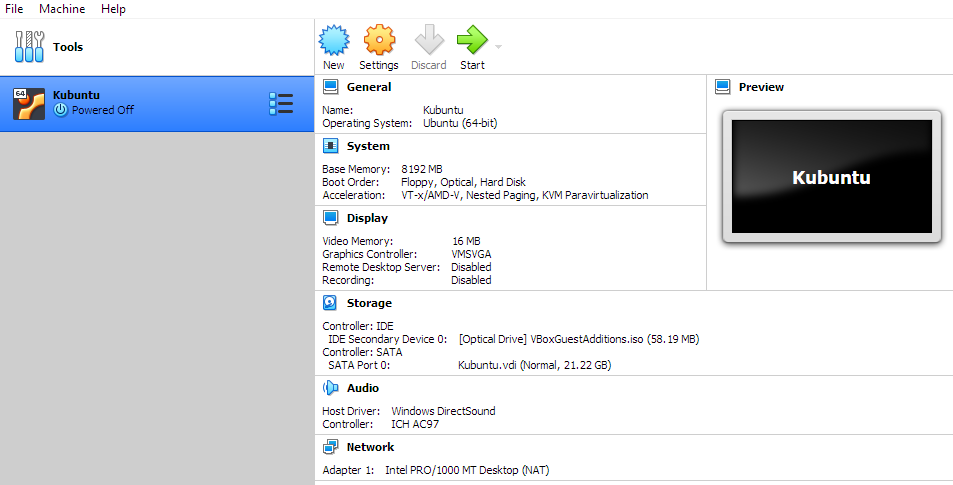Open the Settings gear icon

379,40
